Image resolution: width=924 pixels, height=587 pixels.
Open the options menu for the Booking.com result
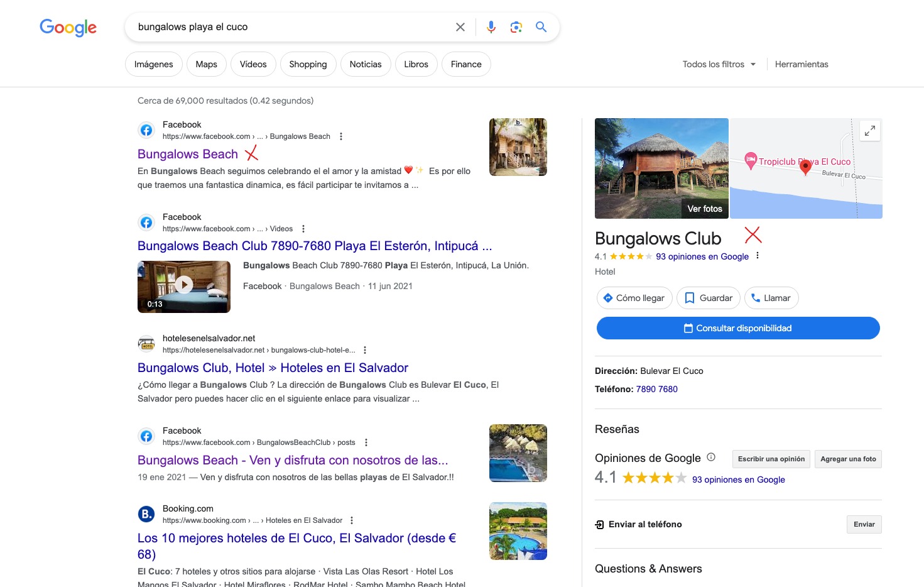pyautogui.click(x=352, y=520)
